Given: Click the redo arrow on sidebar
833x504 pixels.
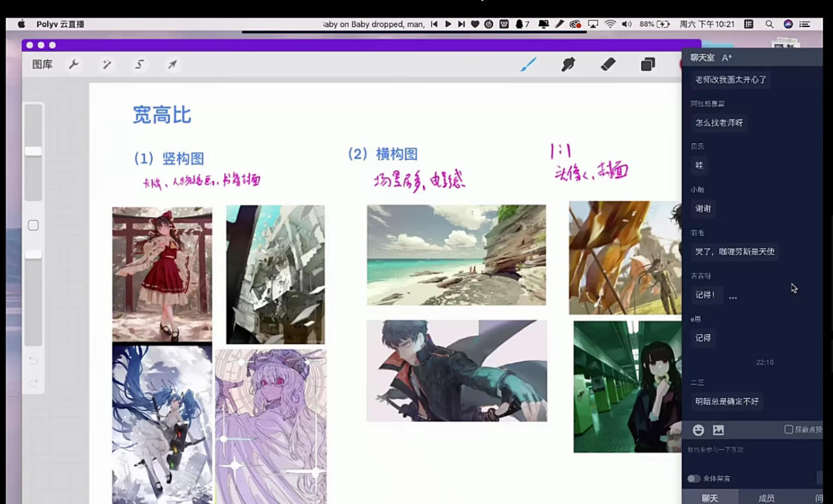Looking at the screenshot, I should coord(33,383).
